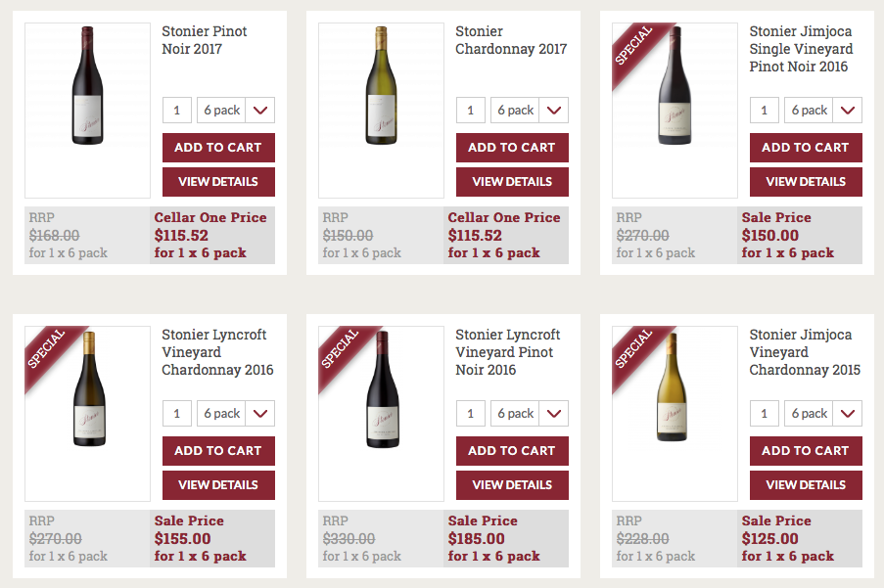Click Jimjoca Single Vineyard Pinot Noir bottle image
The image size is (884, 588).
point(675,88)
